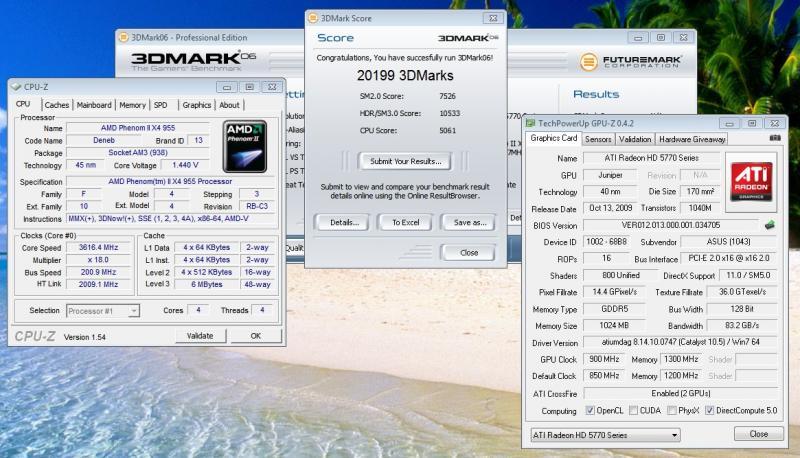This screenshot has height=458, width=800.
Task: Click the Package value Socket AM3 (938)
Action: tap(138, 152)
